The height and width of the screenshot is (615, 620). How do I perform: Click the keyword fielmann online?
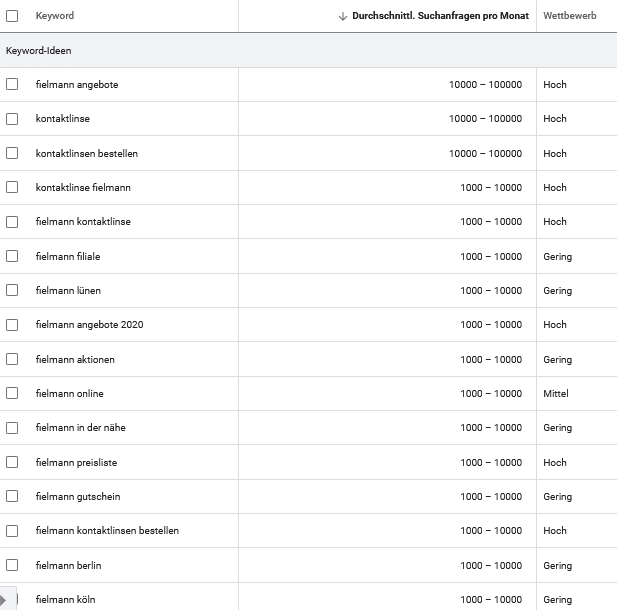70,394
